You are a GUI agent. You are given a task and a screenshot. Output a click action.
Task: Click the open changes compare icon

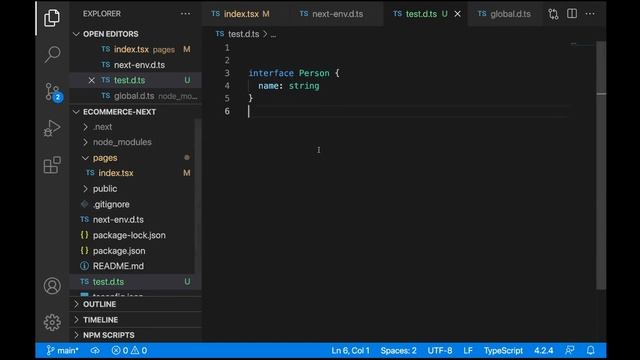point(553,14)
